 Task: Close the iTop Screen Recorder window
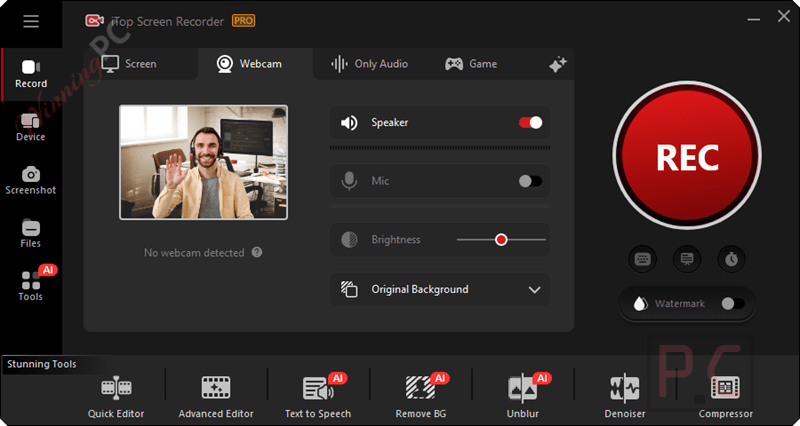tap(784, 16)
